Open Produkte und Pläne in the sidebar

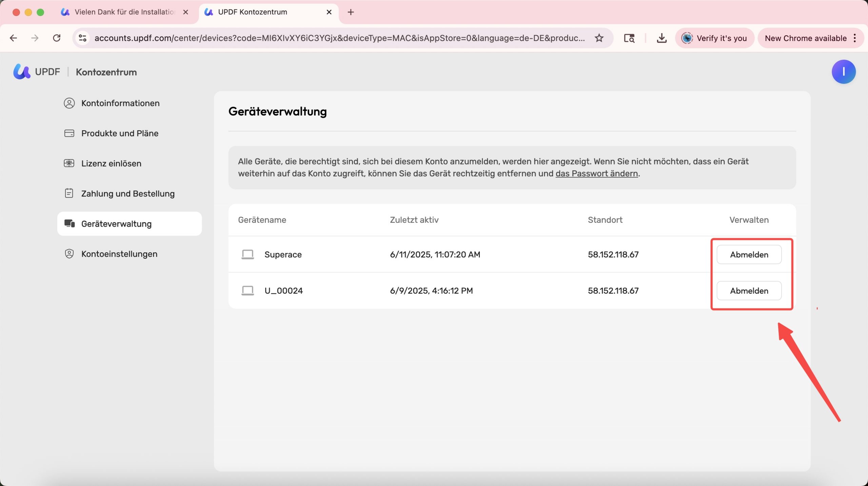tap(130, 133)
